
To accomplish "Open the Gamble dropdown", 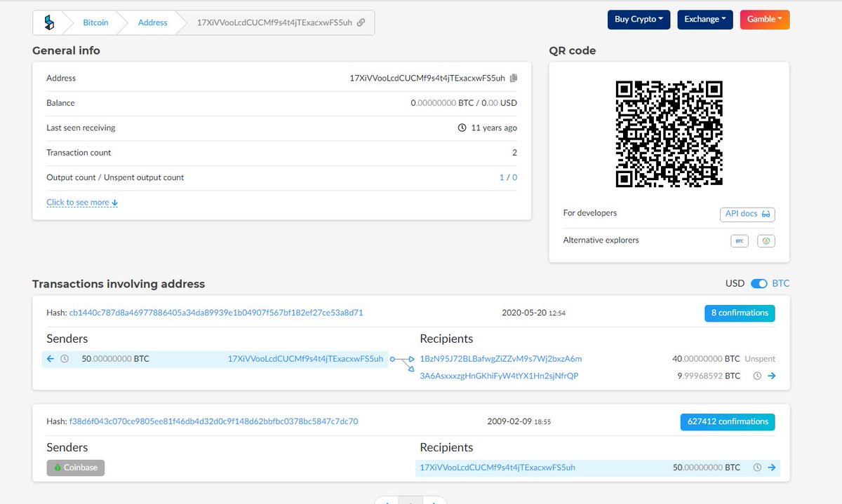I will point(765,20).
